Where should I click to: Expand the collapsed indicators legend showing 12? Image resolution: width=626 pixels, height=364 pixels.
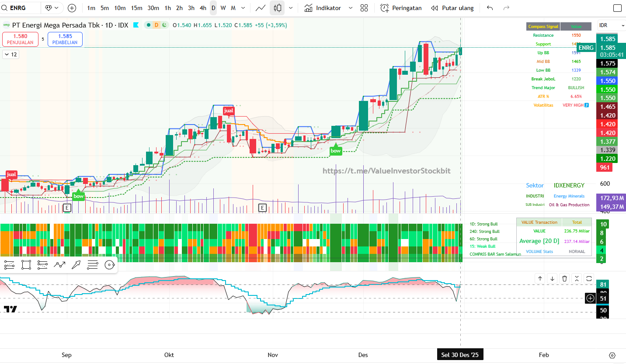point(10,55)
